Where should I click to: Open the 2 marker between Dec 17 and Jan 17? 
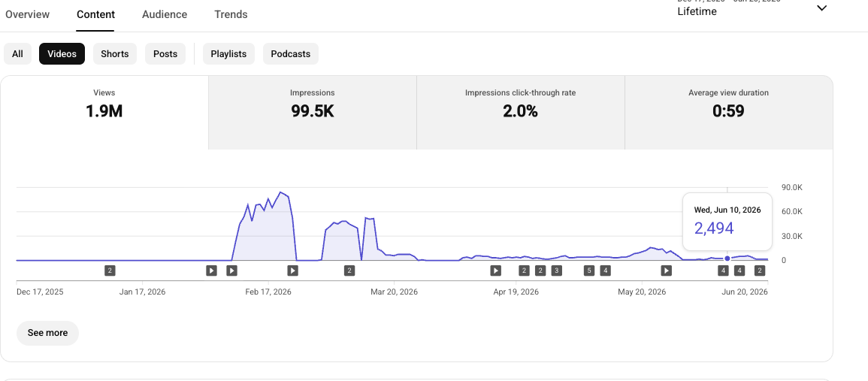110,271
